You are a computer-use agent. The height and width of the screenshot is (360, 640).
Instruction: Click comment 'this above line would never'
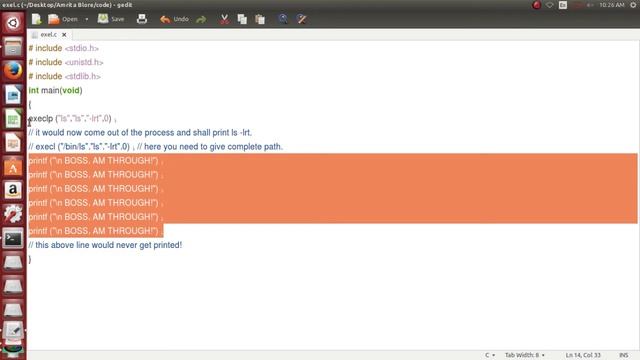pos(105,245)
